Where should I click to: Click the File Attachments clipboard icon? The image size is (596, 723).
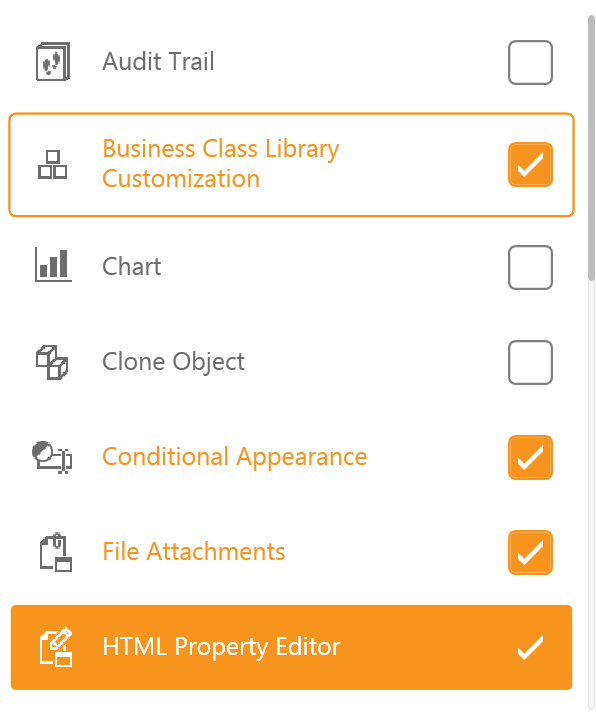(x=55, y=552)
